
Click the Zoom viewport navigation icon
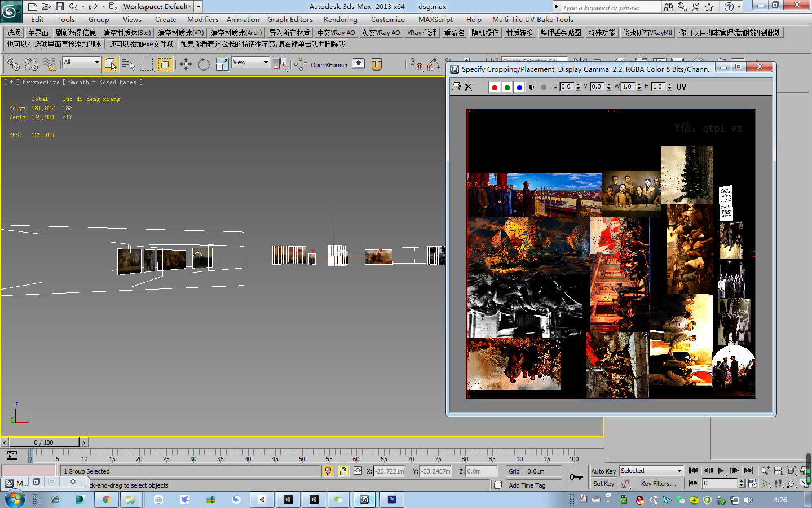click(x=765, y=471)
